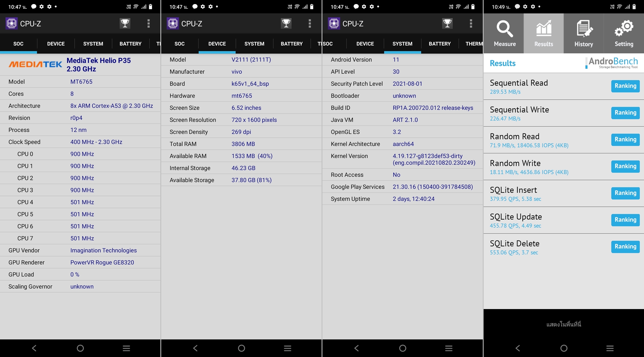Tap the 8x ARM Cortex-A53 architecture row

click(x=80, y=106)
